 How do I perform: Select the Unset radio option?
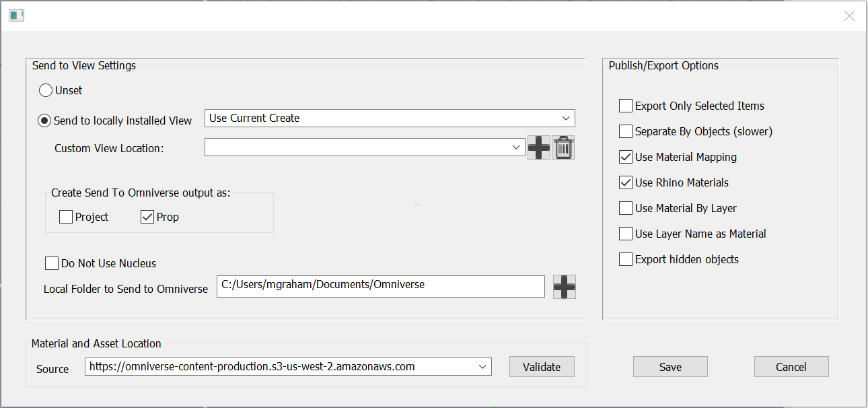point(46,90)
